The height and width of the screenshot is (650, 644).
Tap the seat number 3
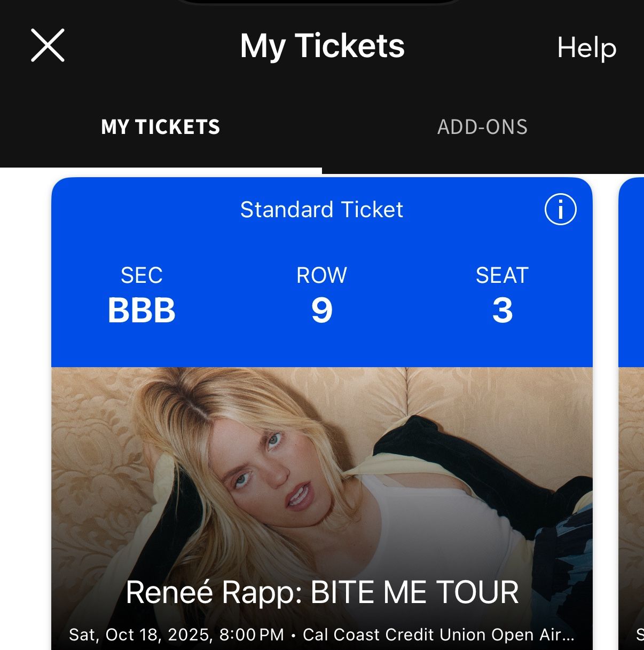[x=502, y=310]
